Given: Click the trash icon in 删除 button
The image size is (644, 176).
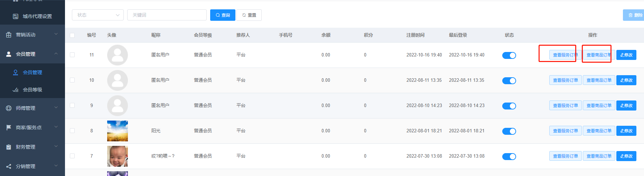Looking at the screenshot, I should [x=631, y=15].
